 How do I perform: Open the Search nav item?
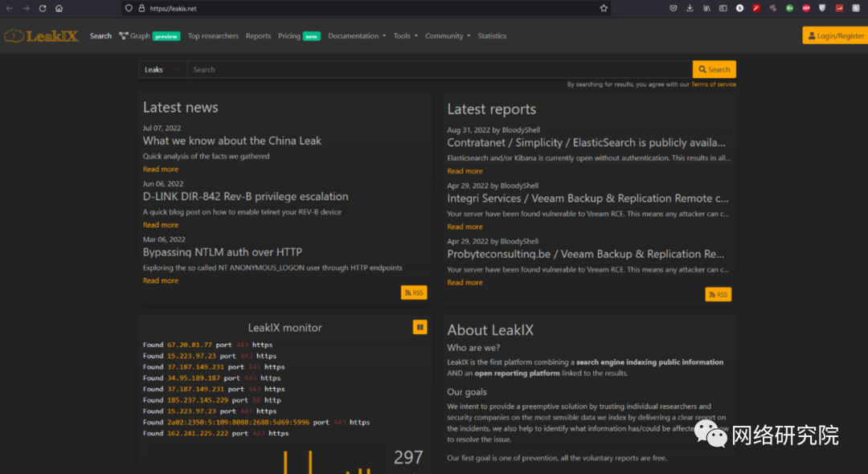click(x=100, y=36)
